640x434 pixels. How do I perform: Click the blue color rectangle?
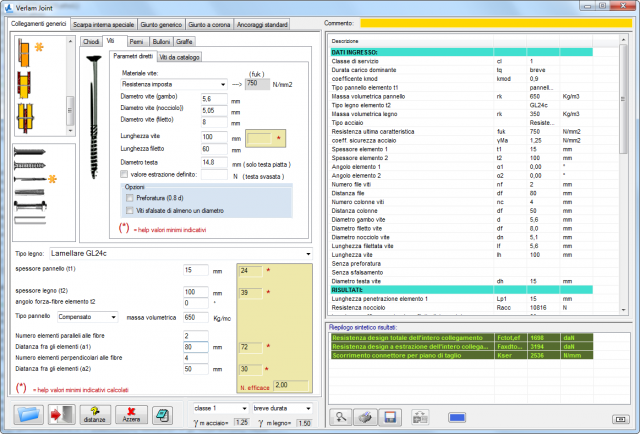click(457, 416)
